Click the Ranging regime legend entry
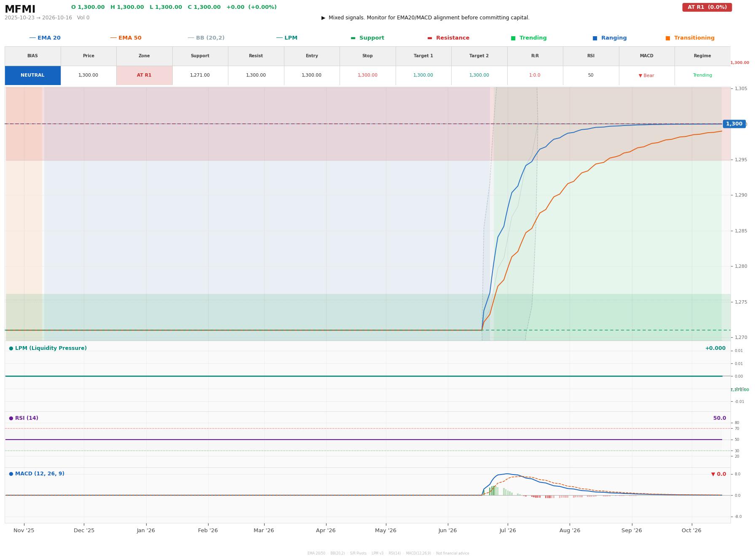755x560 pixels. click(x=610, y=38)
